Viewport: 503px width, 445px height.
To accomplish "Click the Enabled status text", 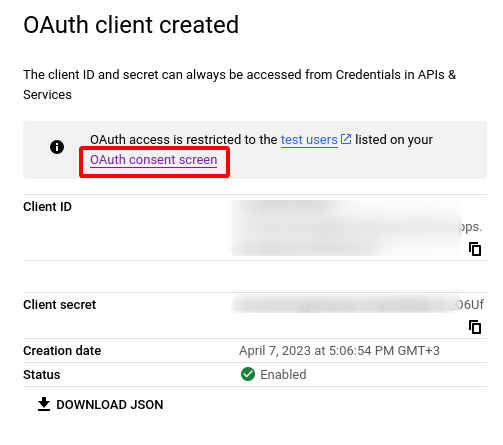I will [283, 375].
